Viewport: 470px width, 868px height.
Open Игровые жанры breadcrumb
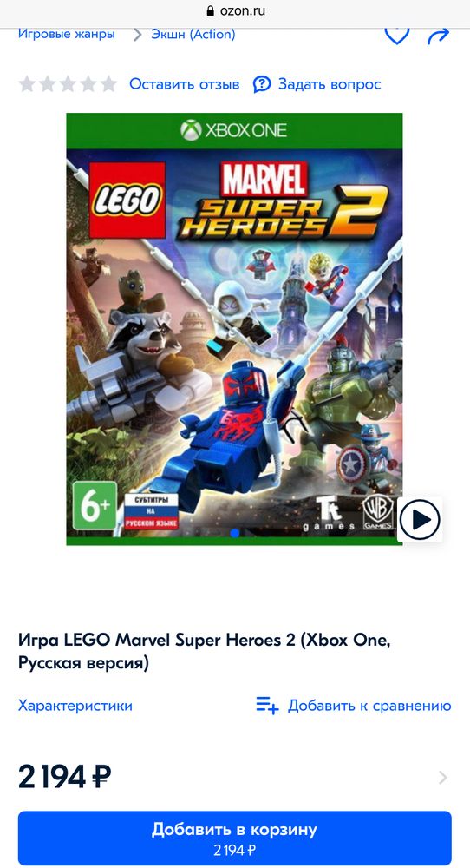click(67, 34)
